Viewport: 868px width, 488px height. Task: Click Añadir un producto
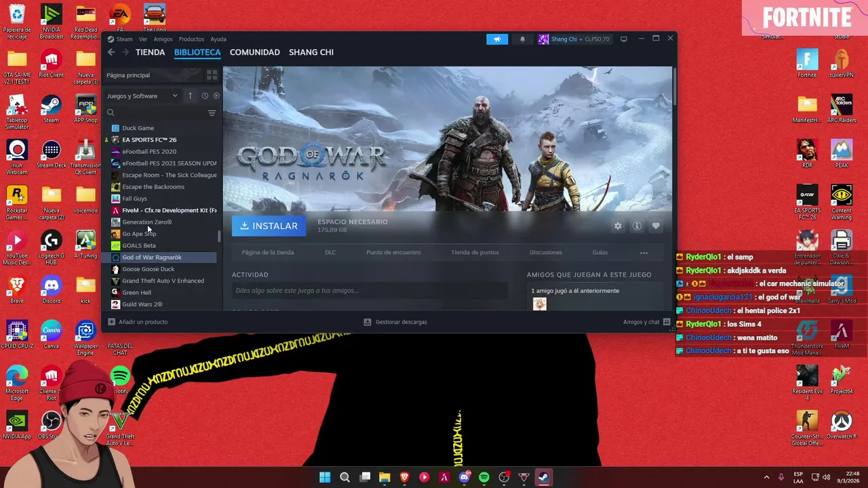pos(138,322)
